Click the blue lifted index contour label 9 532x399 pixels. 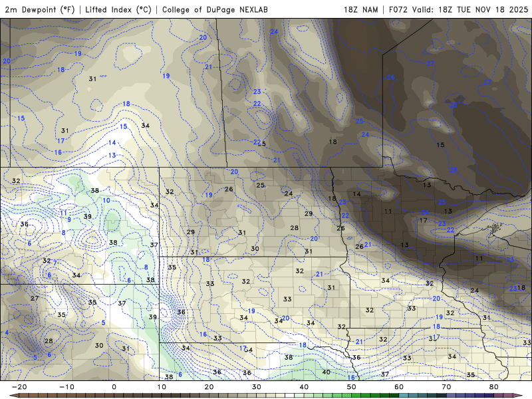[69, 219]
